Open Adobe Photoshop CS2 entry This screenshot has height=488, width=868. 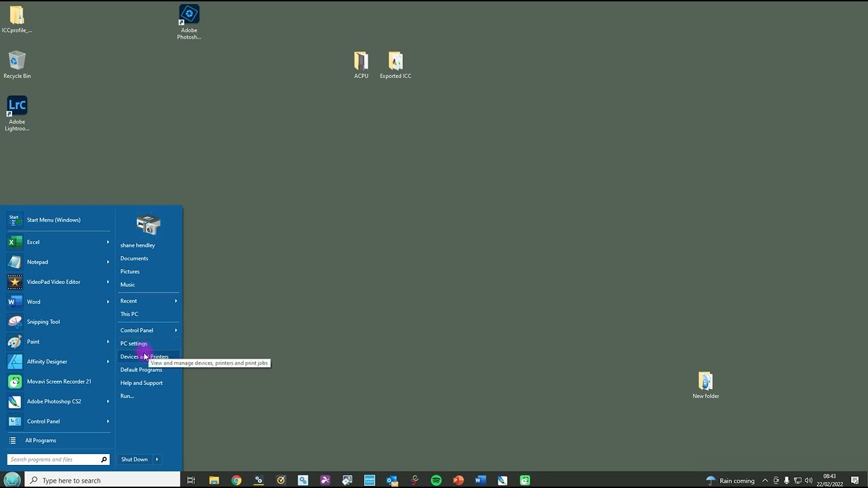(x=58, y=401)
